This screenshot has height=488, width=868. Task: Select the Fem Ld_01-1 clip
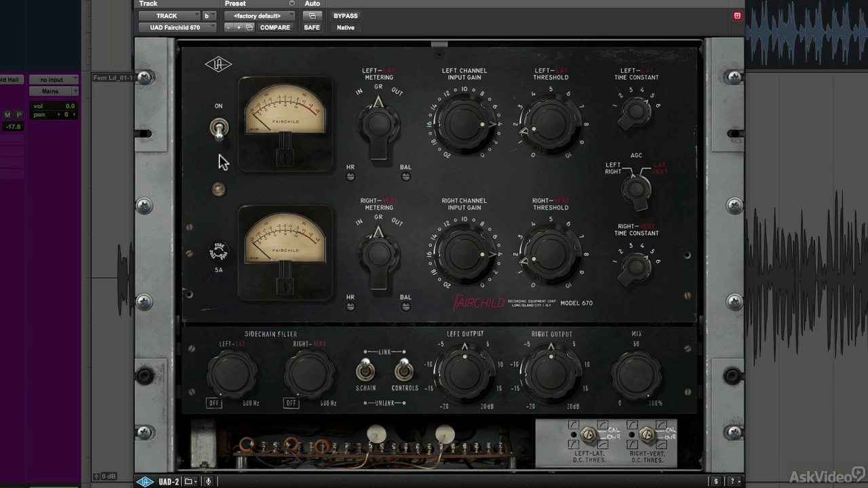[113, 78]
